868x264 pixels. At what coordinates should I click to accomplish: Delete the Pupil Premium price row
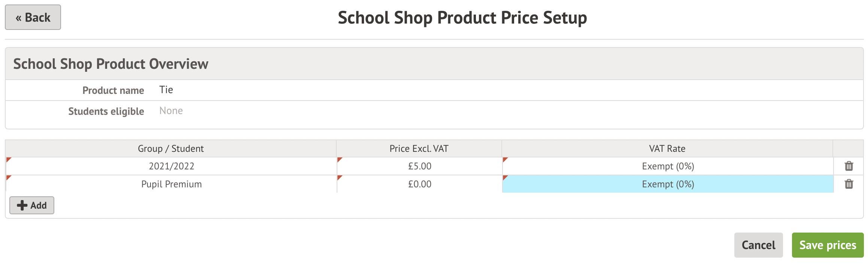[849, 184]
